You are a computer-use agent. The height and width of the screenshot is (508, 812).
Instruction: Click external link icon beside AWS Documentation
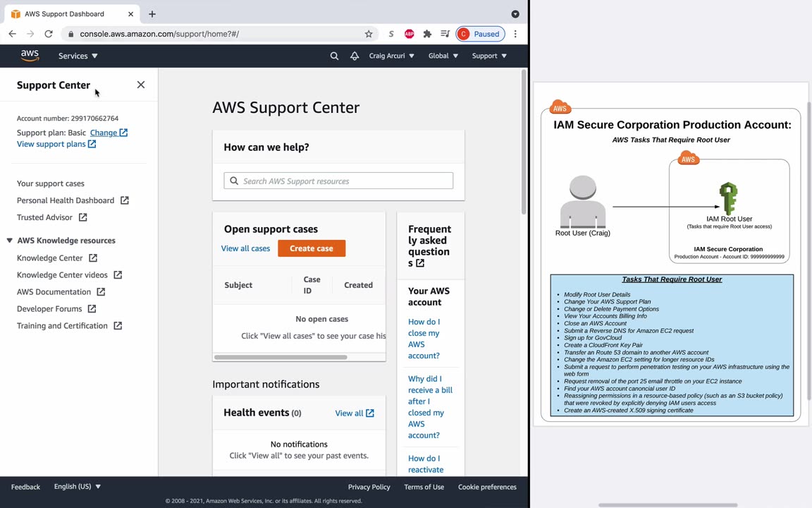point(101,292)
